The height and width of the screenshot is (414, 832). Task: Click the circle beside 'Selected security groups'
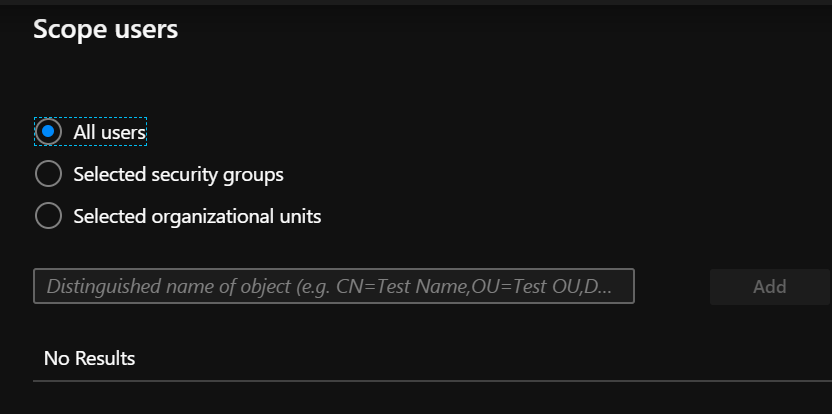[48, 174]
